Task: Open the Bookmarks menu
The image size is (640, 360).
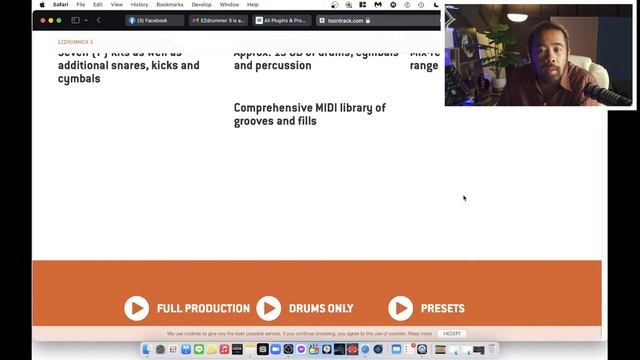Action: [170, 4]
